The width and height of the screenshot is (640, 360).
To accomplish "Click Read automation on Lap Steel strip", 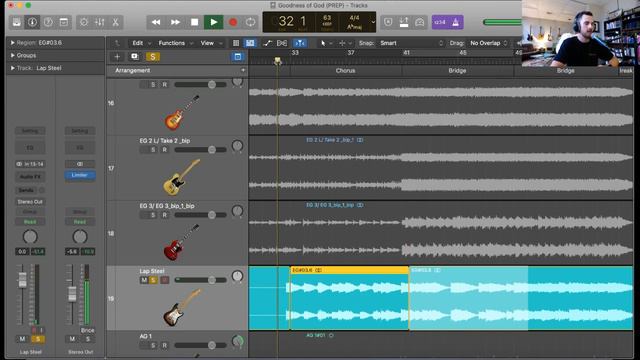I will [30, 222].
